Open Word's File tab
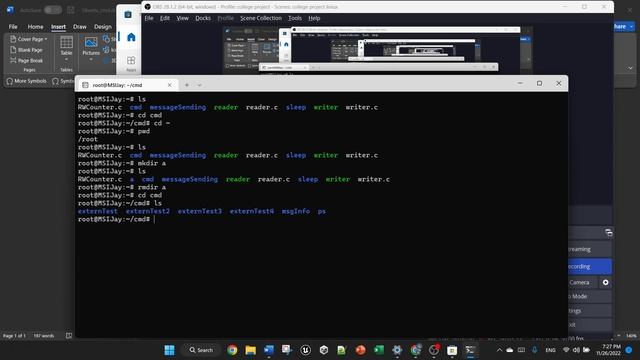 [x=13, y=27]
